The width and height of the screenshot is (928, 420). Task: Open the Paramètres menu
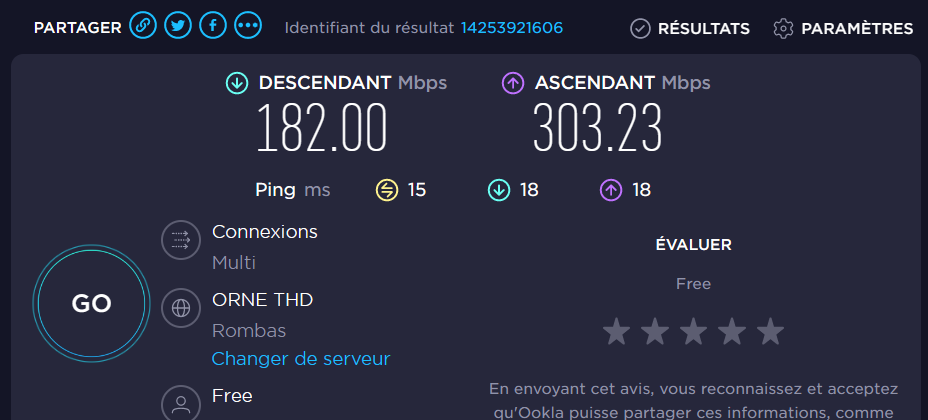tap(856, 29)
